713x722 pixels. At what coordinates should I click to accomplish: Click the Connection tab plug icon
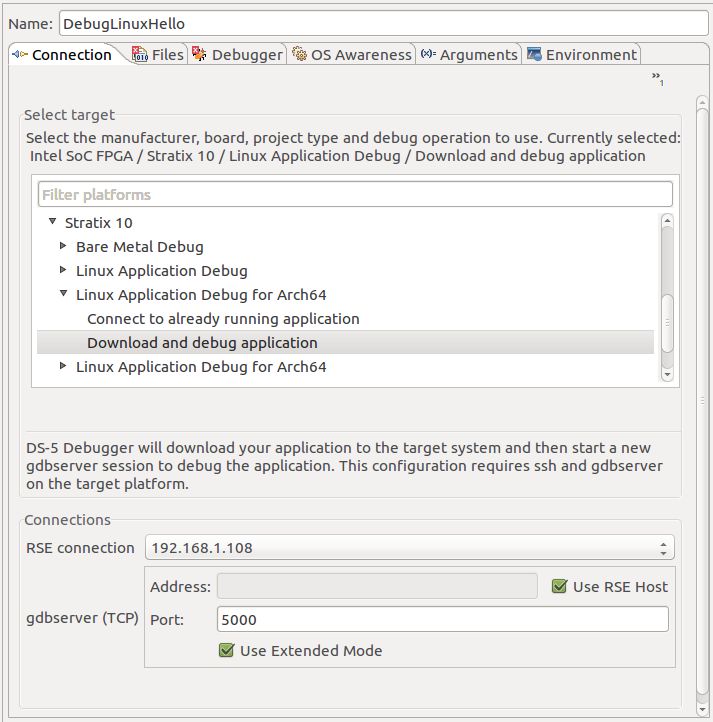pyautogui.click(x=20, y=54)
